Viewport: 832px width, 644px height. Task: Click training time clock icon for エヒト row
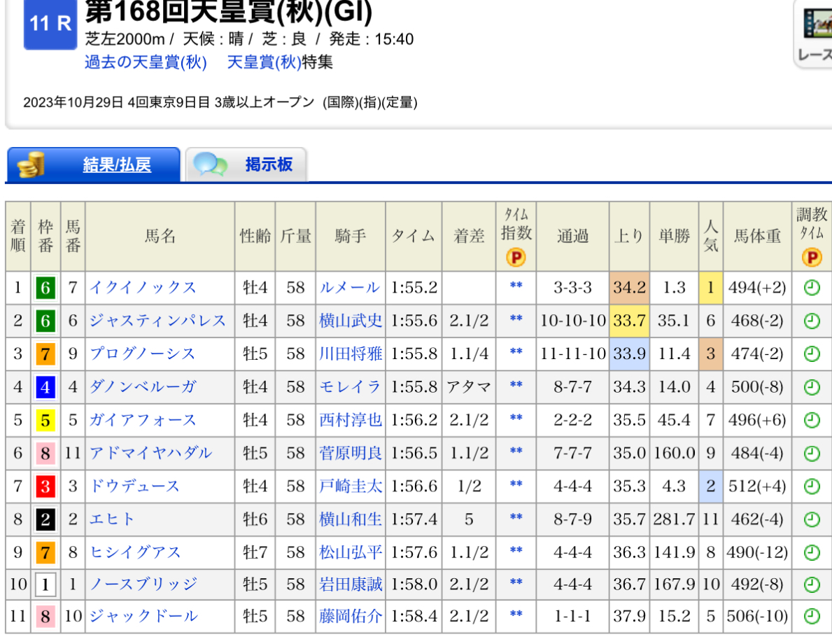point(812,519)
